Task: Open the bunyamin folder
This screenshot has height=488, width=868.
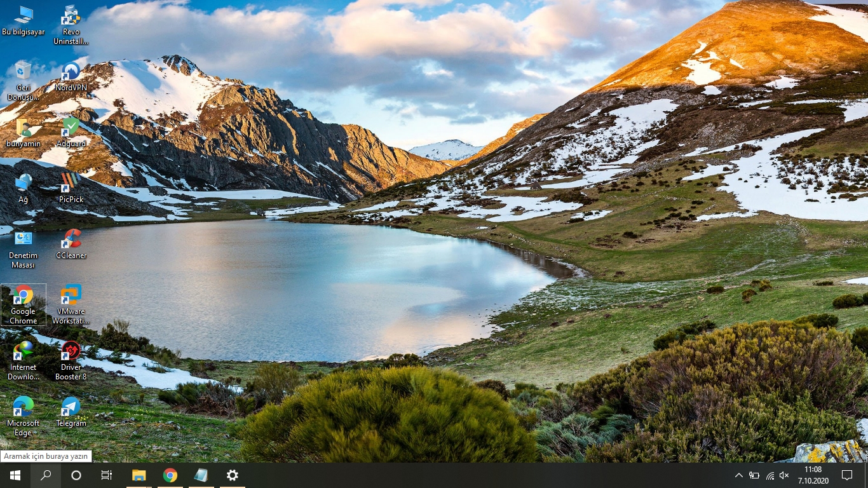Action: (x=24, y=126)
